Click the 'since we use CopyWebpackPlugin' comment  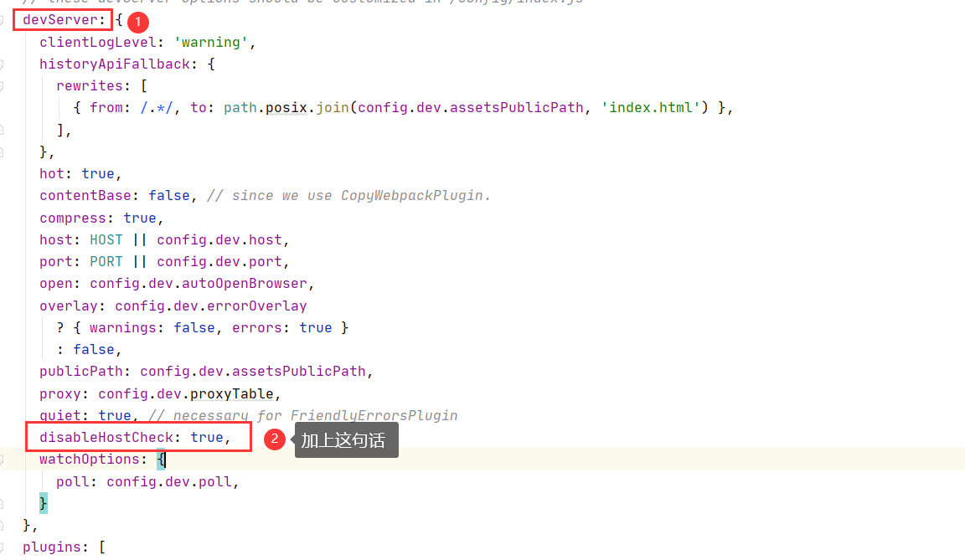(x=349, y=196)
